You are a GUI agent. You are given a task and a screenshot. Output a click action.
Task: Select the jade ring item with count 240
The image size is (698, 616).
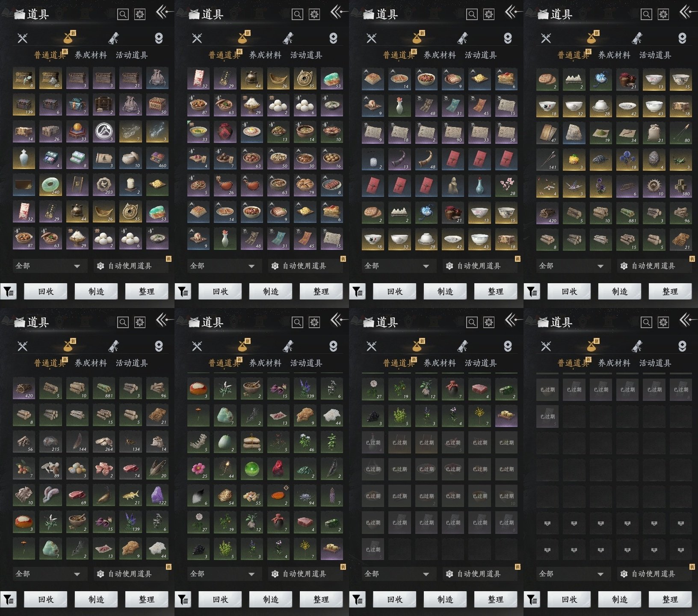tap(50, 185)
